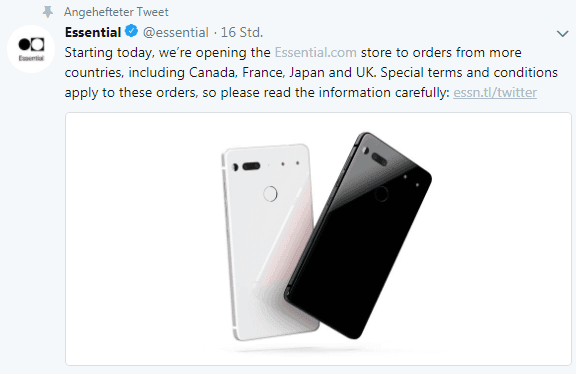Click the white phone's fingerprint sensor circle

[270, 194]
